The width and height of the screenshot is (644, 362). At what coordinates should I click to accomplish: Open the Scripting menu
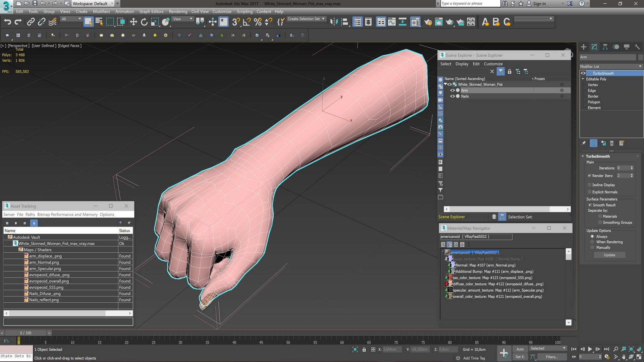click(x=245, y=11)
